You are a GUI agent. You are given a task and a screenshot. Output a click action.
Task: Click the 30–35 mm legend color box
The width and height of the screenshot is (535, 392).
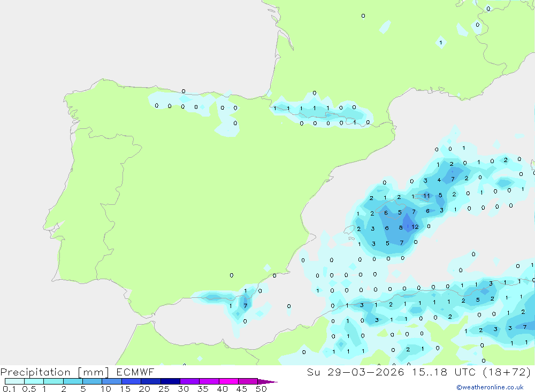pos(189,381)
